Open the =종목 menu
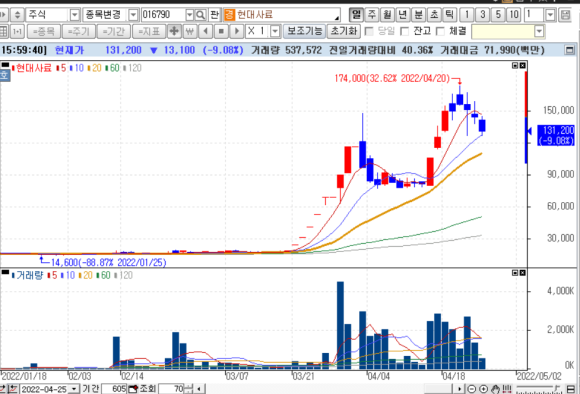580x394 pixels. tap(44, 31)
